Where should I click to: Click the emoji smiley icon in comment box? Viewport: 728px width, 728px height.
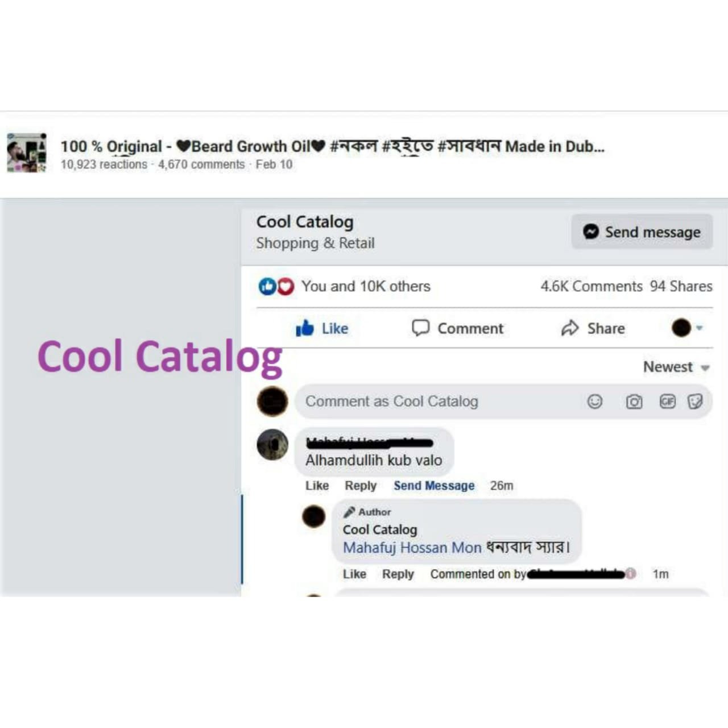point(594,402)
